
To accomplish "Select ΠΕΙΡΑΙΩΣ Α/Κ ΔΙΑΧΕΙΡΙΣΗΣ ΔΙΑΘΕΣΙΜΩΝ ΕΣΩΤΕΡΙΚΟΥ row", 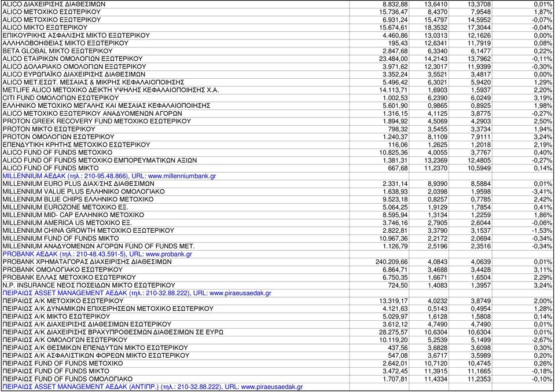I will pos(278,324).
